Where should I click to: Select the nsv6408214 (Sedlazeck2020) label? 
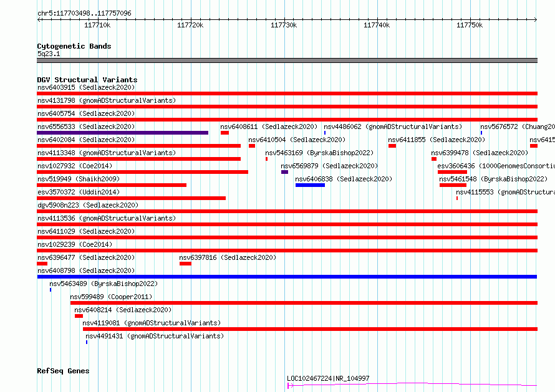[x=123, y=310]
